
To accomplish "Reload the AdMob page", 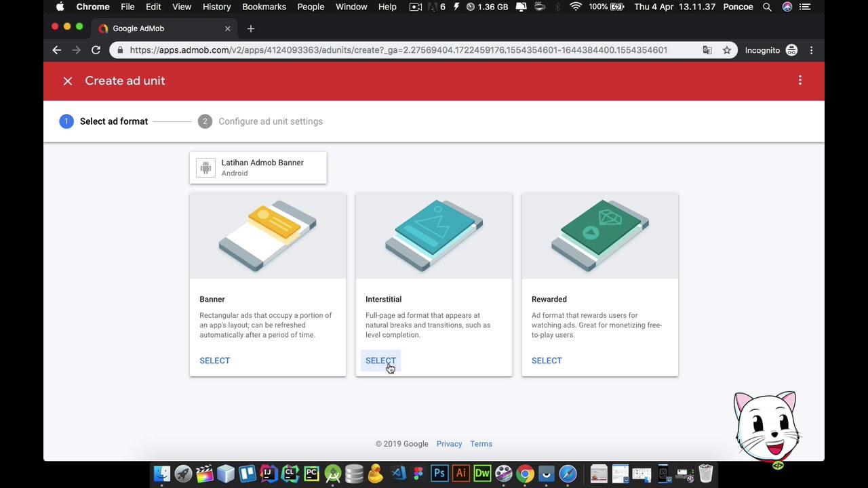I will (96, 50).
